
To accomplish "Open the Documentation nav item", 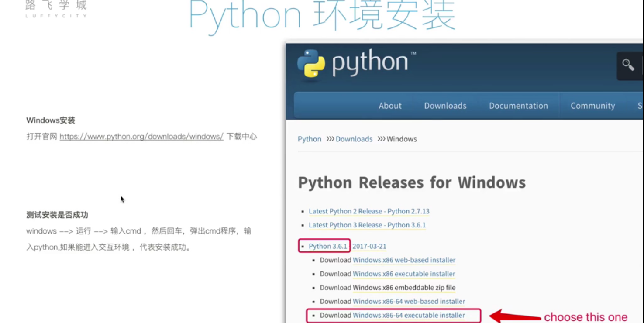I will click(x=518, y=106).
